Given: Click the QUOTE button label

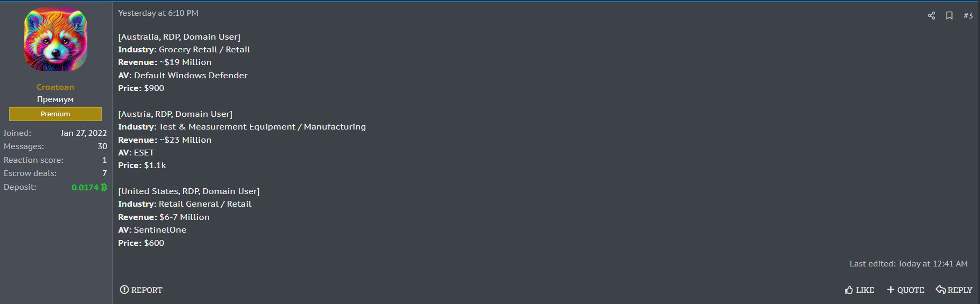Looking at the screenshot, I should coord(911,290).
